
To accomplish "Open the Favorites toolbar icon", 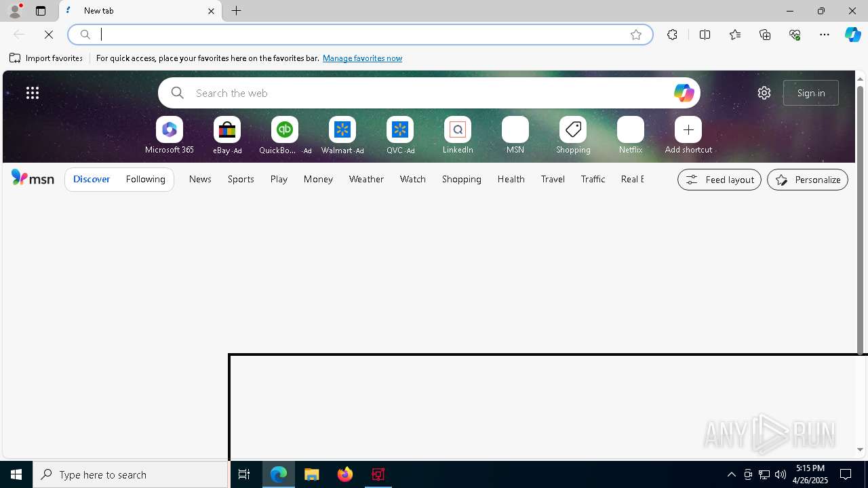I will coord(735,35).
